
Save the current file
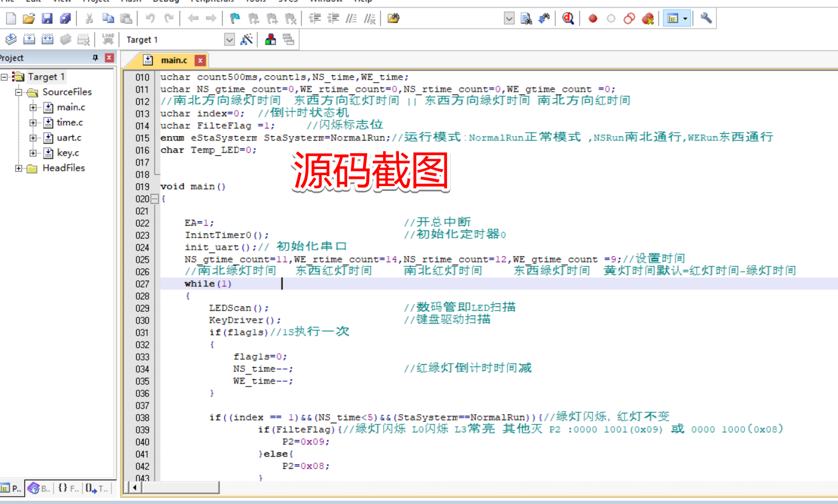click(x=47, y=19)
